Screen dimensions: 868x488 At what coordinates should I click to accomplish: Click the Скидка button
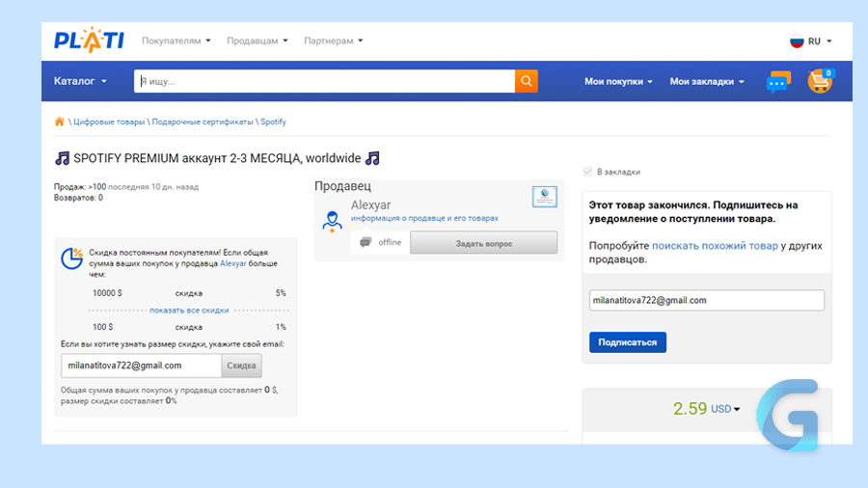pyautogui.click(x=241, y=366)
